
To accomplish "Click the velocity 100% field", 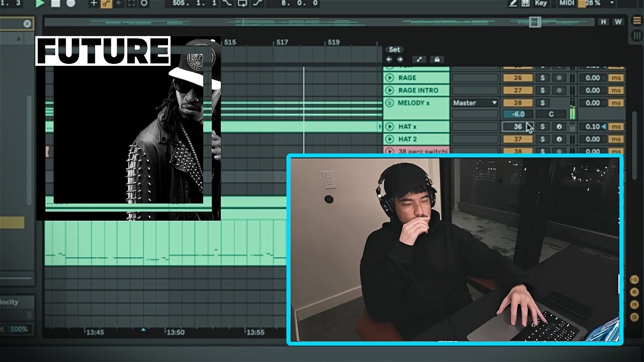I will click(19, 329).
